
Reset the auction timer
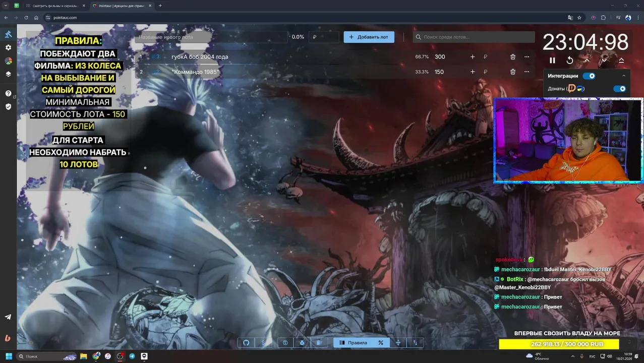pos(570,60)
